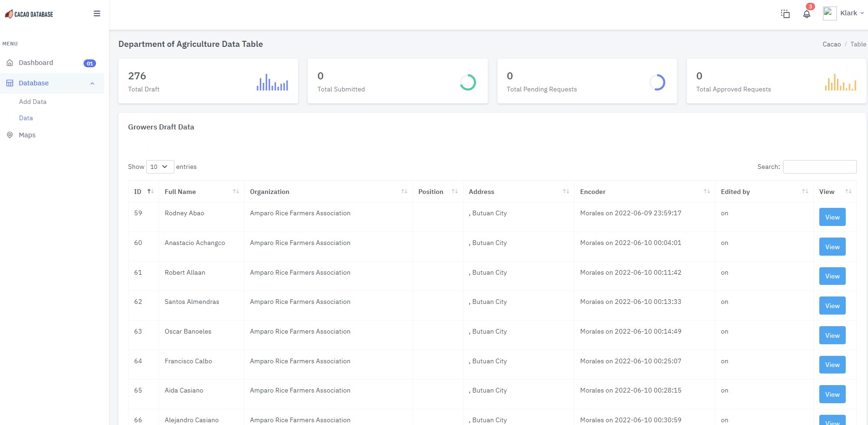This screenshot has height=425, width=868.
Task: Select the name Rodney Abao
Action: point(184,213)
